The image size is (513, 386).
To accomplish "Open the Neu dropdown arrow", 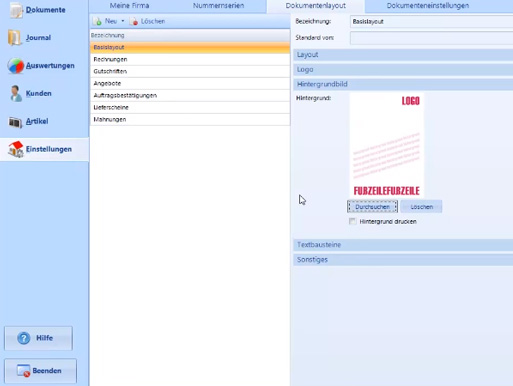I will [123, 21].
